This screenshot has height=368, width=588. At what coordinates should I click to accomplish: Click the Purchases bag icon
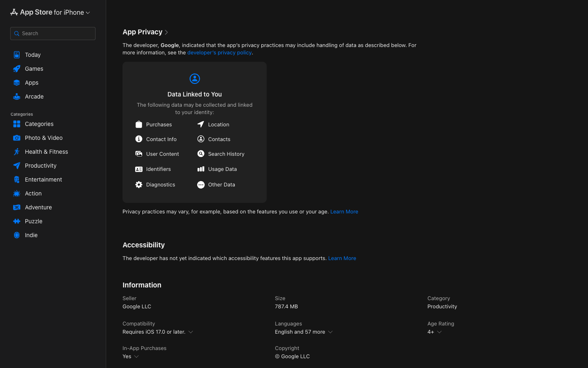[139, 124]
